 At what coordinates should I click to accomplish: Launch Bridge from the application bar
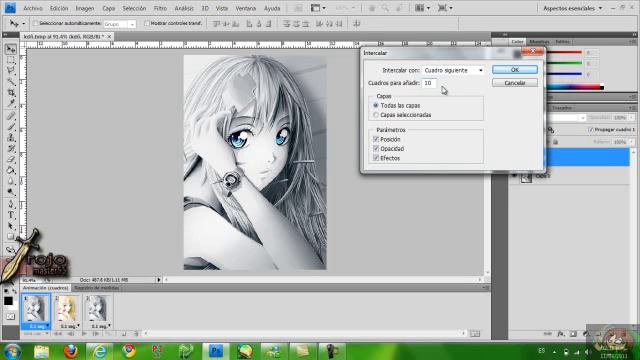(x=299, y=8)
